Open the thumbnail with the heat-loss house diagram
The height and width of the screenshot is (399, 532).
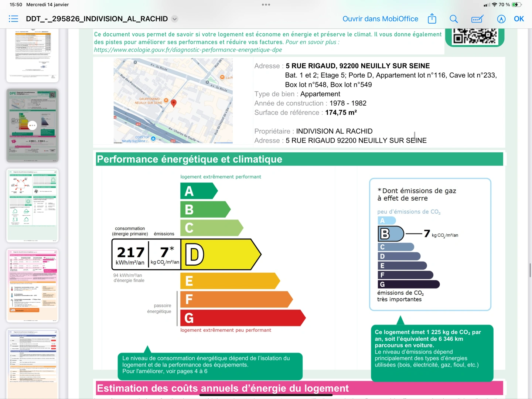point(33,205)
